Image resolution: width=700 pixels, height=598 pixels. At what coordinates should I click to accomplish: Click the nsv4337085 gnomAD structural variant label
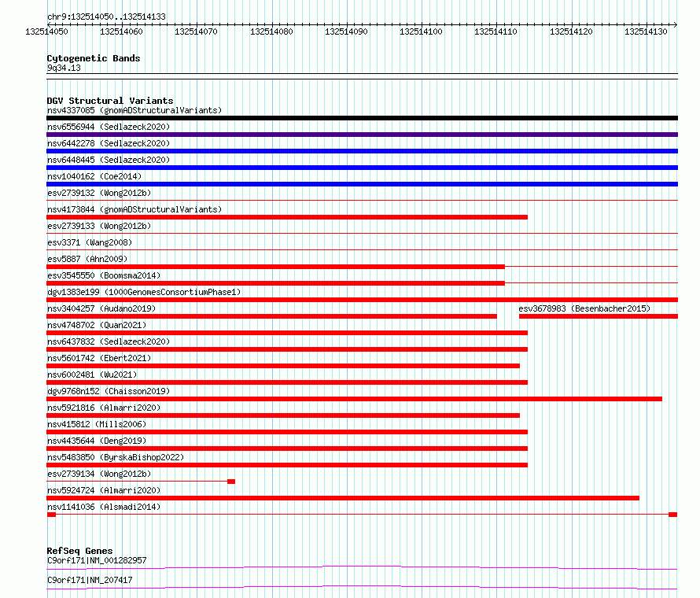pos(134,110)
